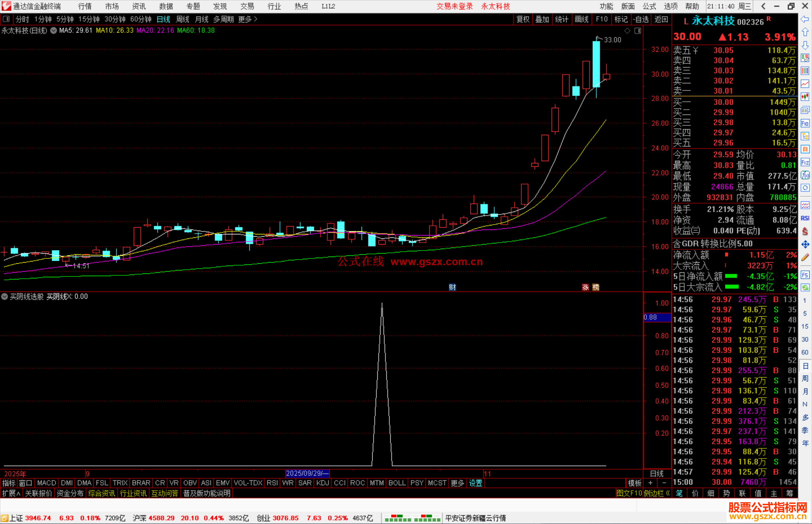Toggle the 买阴线选股 indicator round button
Image resolution: width=812 pixels, height=524 pixels.
click(5, 296)
